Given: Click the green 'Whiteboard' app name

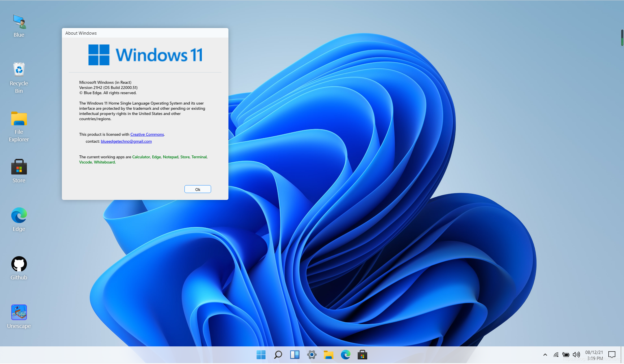Looking at the screenshot, I should click(104, 162).
